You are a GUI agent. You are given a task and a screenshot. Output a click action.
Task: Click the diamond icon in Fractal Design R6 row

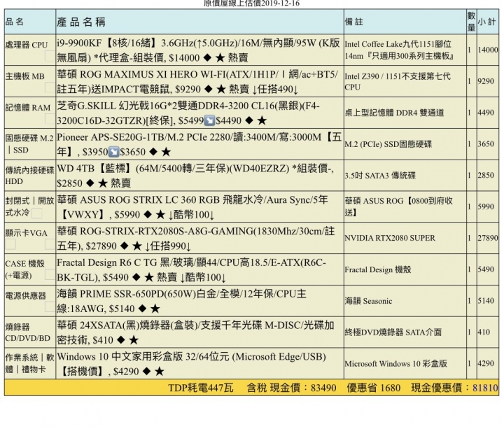coord(136,277)
